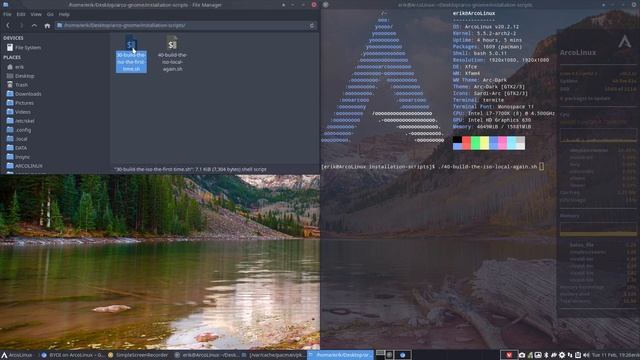Open the erik home place
Screen dimensions: 640x360
coord(16,67)
